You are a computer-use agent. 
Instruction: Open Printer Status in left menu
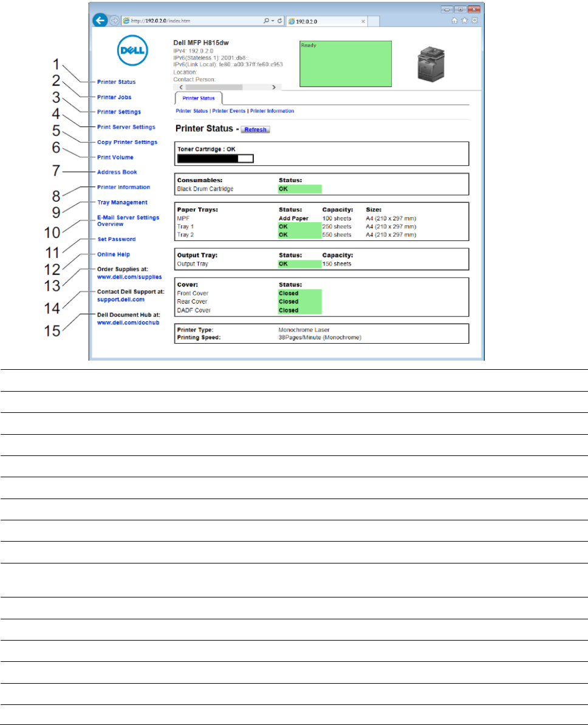click(116, 82)
